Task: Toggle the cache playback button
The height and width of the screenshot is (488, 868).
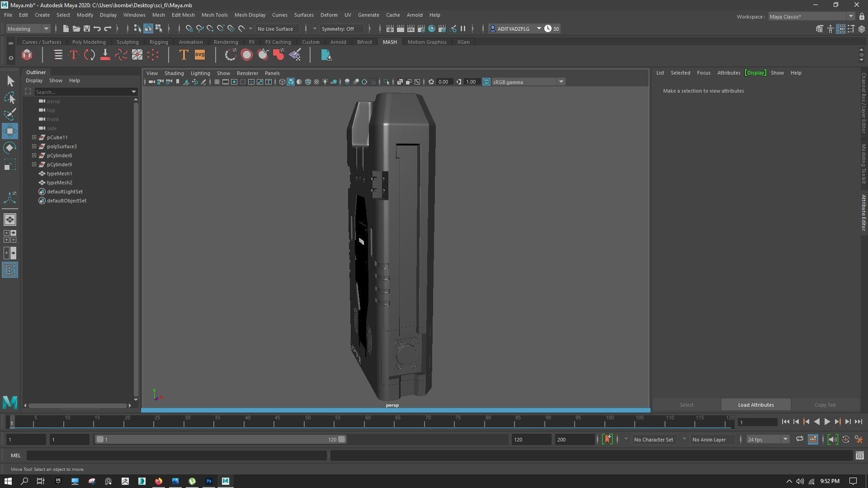Action: [812, 439]
